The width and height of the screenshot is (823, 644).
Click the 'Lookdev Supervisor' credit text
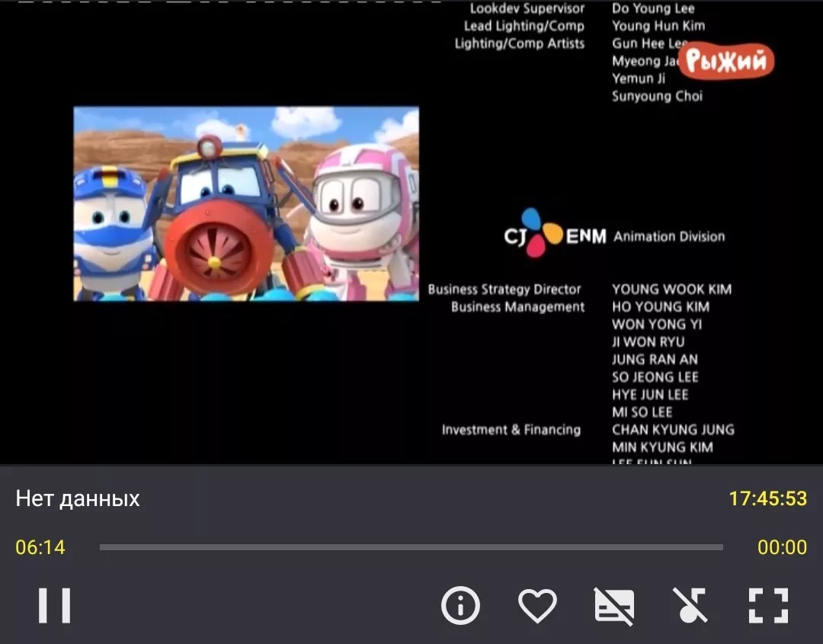pos(527,8)
